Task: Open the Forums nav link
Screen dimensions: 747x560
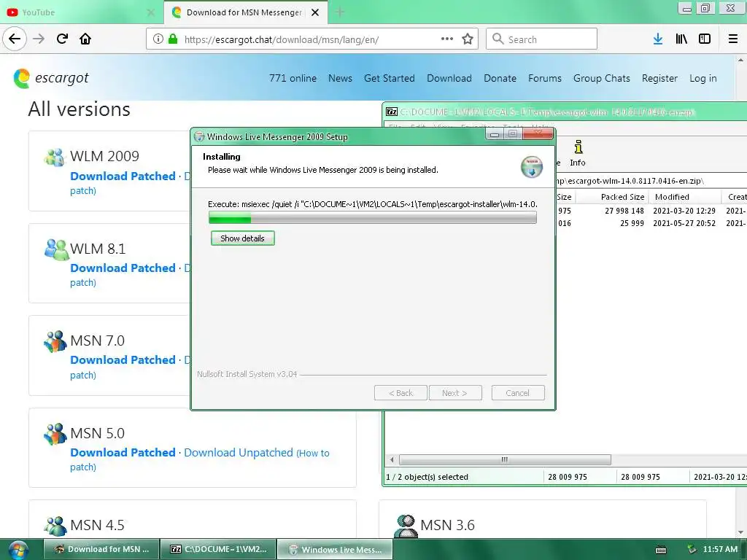Action: pos(544,78)
